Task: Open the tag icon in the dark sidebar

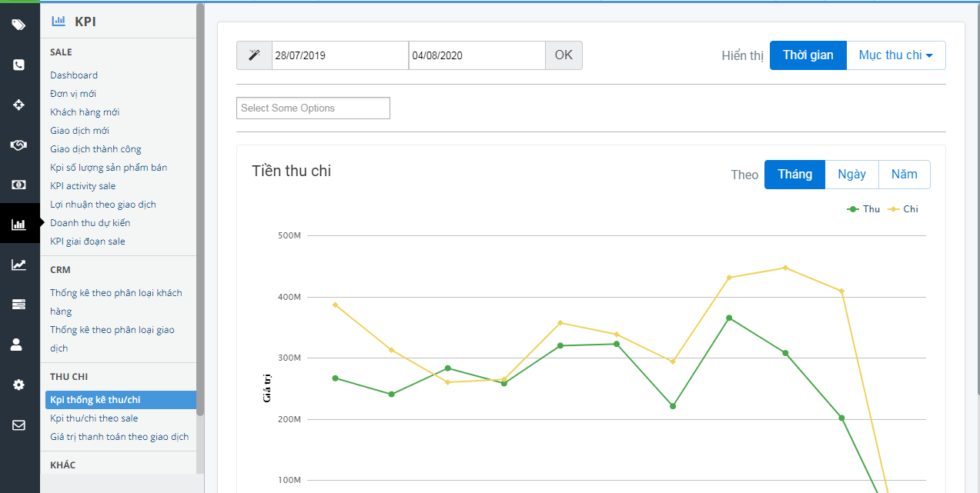Action: click(19, 25)
